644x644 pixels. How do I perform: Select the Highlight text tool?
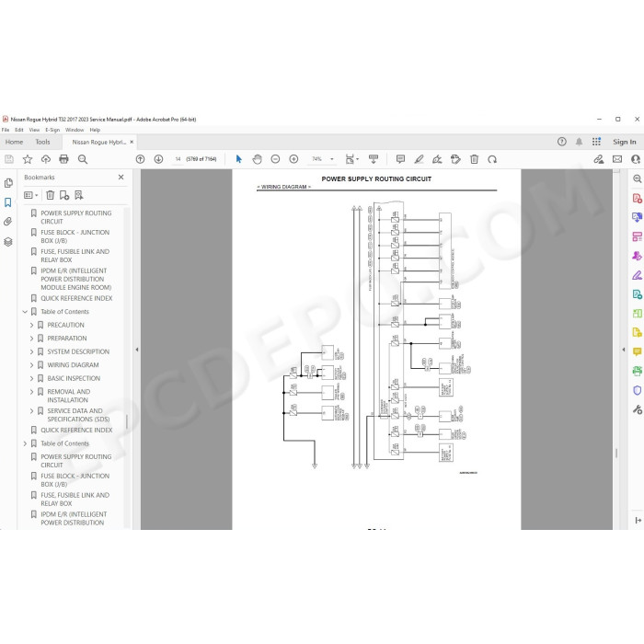(419, 159)
